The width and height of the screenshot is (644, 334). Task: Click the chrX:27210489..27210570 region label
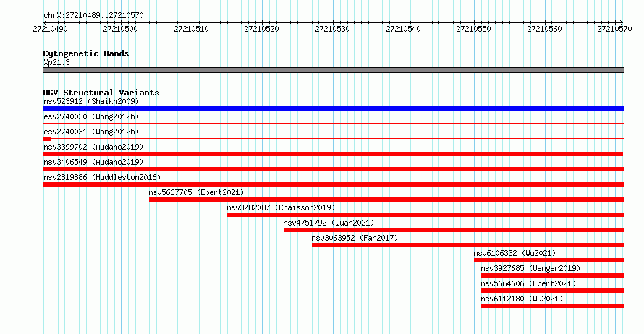(93, 16)
